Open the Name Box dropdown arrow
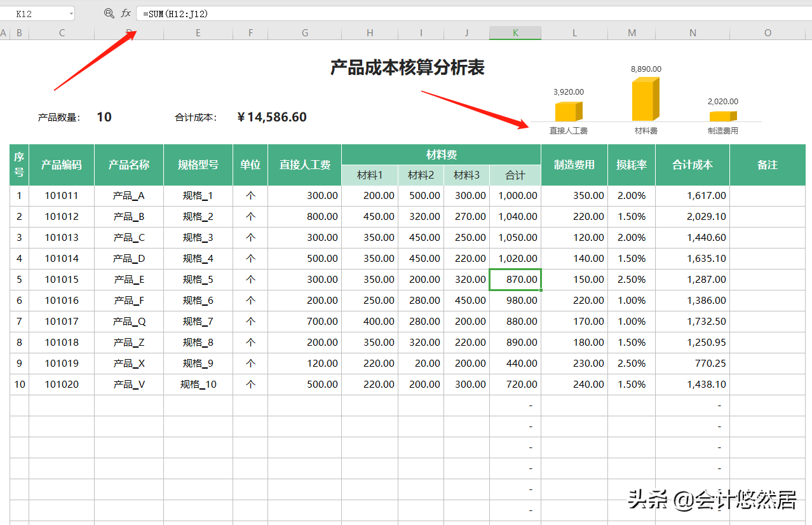The width and height of the screenshot is (812, 525). (x=70, y=13)
